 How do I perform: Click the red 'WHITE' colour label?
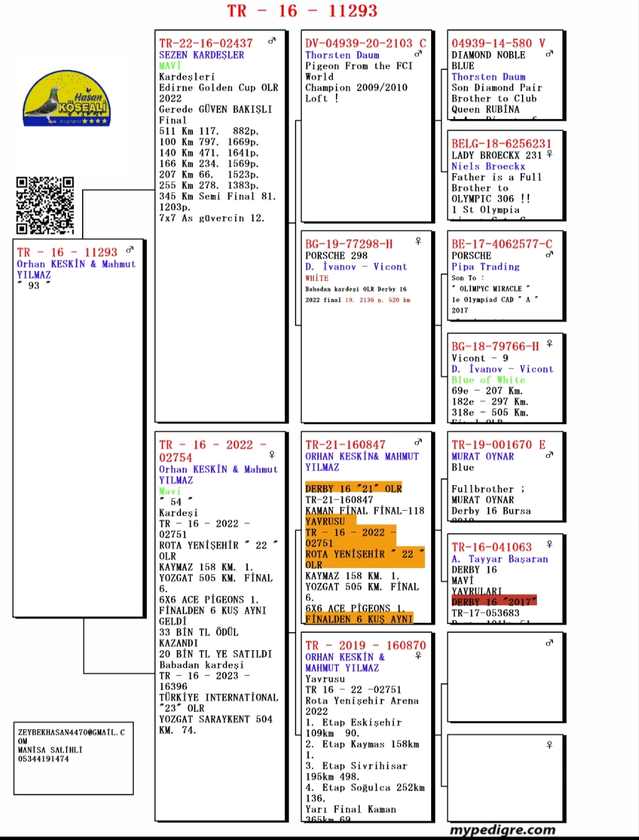pos(317,278)
